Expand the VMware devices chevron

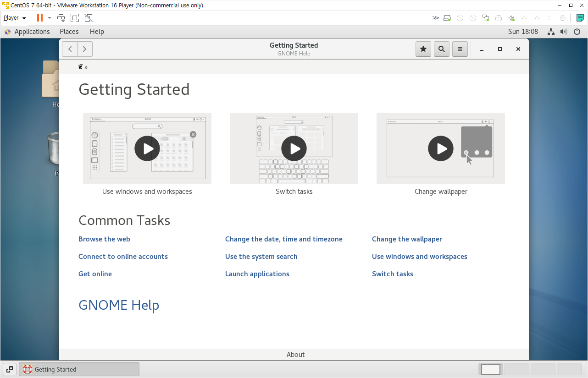click(435, 18)
